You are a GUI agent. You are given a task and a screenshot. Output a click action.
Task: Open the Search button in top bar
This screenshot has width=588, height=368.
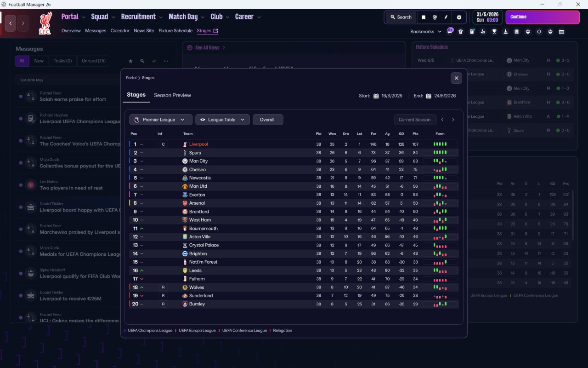401,17
